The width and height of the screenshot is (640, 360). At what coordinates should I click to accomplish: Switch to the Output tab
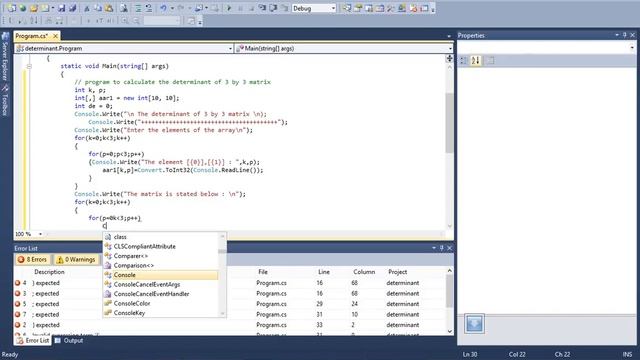[69, 340]
